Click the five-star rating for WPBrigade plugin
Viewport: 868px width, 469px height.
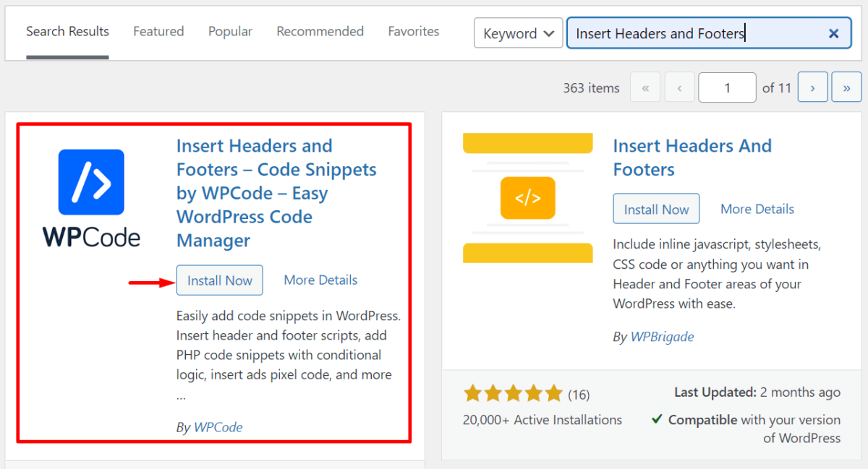[513, 393]
